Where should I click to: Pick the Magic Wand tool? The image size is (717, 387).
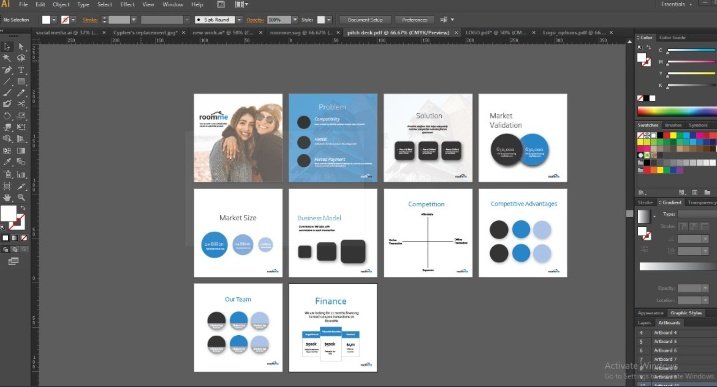tap(7, 58)
